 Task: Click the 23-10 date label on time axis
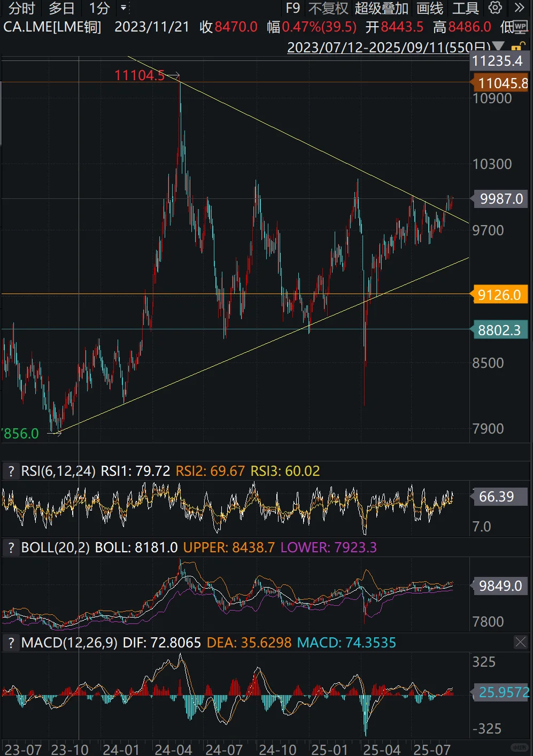[69, 749]
